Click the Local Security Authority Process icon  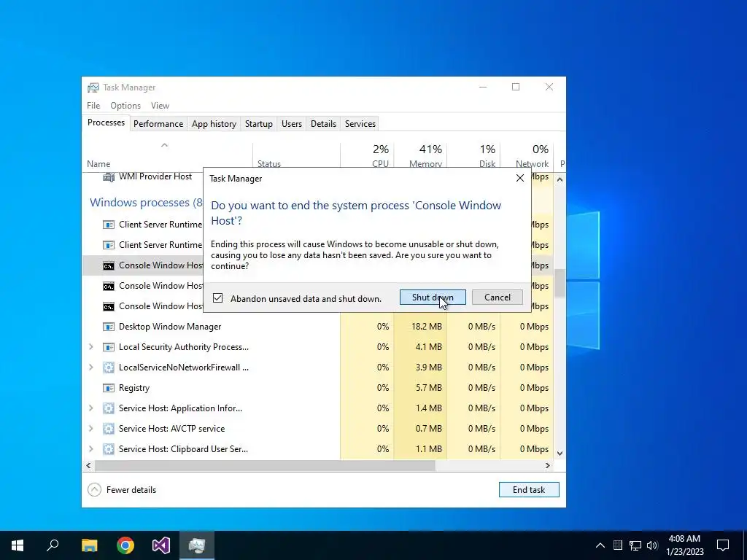point(109,347)
